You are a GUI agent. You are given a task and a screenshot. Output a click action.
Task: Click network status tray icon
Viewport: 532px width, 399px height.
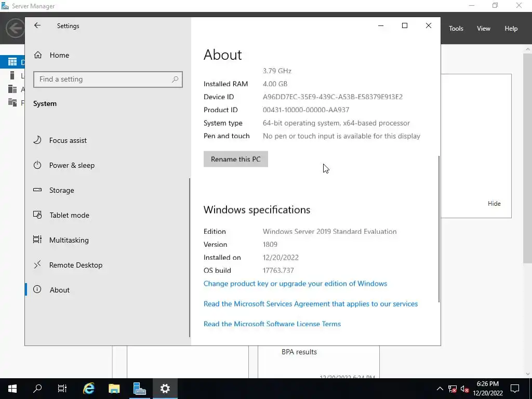[453, 389]
